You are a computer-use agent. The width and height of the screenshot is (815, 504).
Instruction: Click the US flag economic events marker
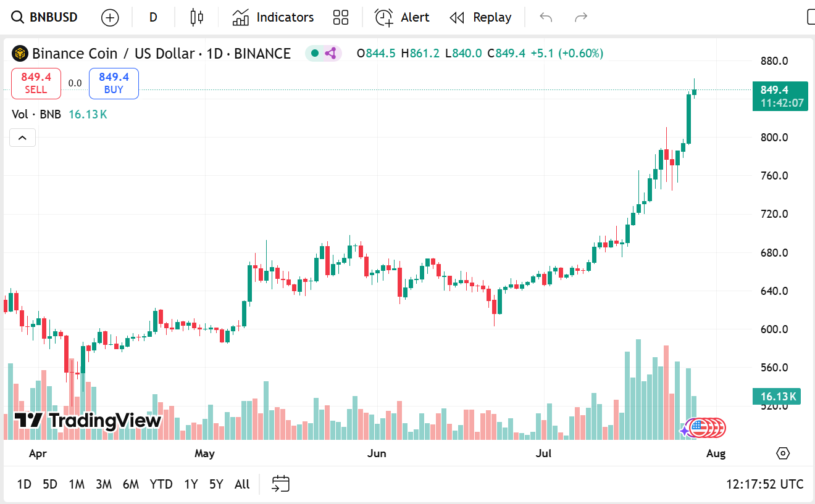(699, 427)
